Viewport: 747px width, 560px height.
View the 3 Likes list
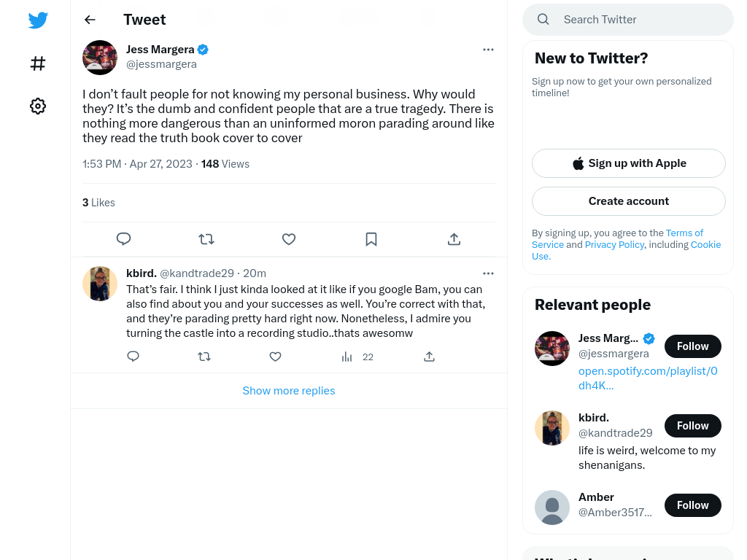click(x=98, y=203)
